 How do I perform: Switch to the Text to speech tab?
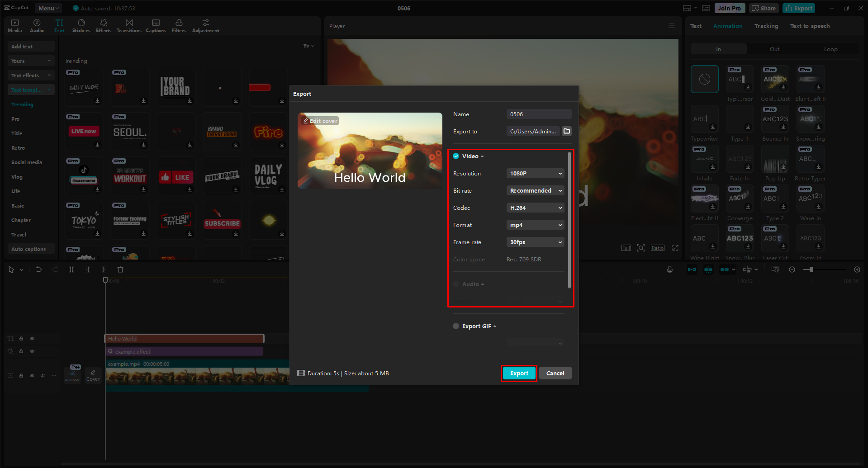click(810, 26)
